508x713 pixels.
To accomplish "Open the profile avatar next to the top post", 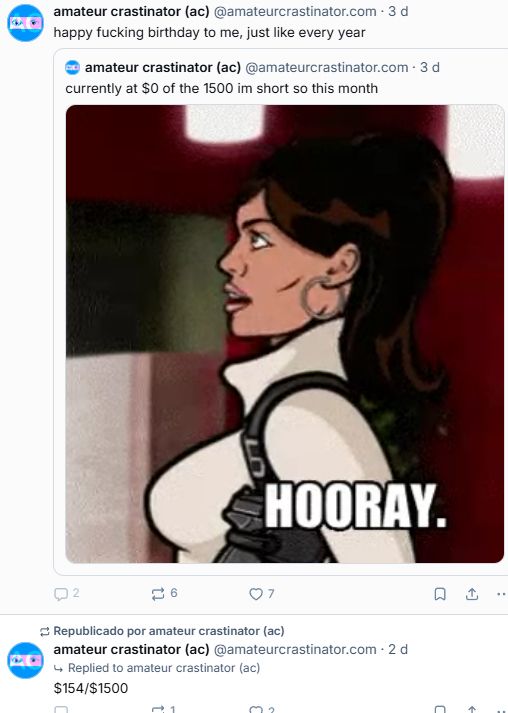I will pos(25,23).
